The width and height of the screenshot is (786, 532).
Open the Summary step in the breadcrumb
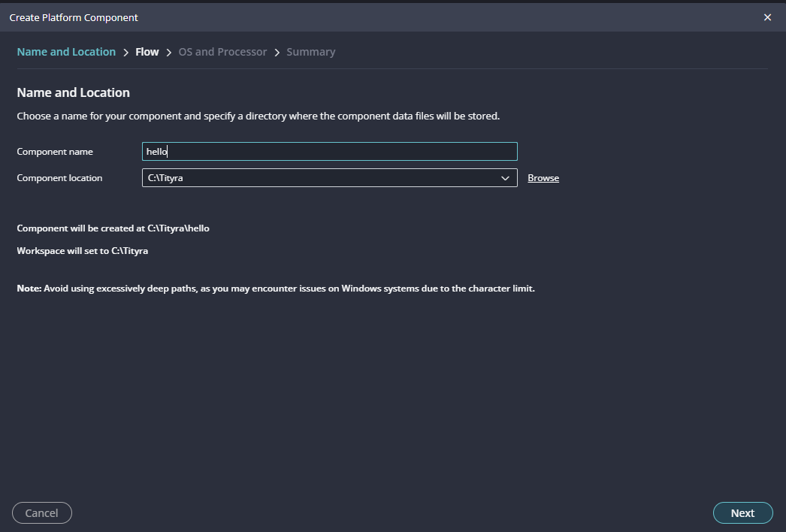coord(310,52)
